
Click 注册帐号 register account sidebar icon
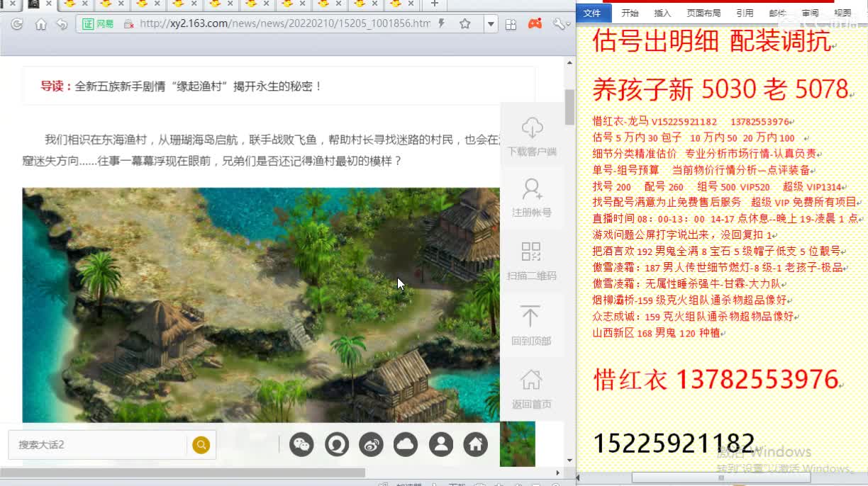pyautogui.click(x=532, y=198)
